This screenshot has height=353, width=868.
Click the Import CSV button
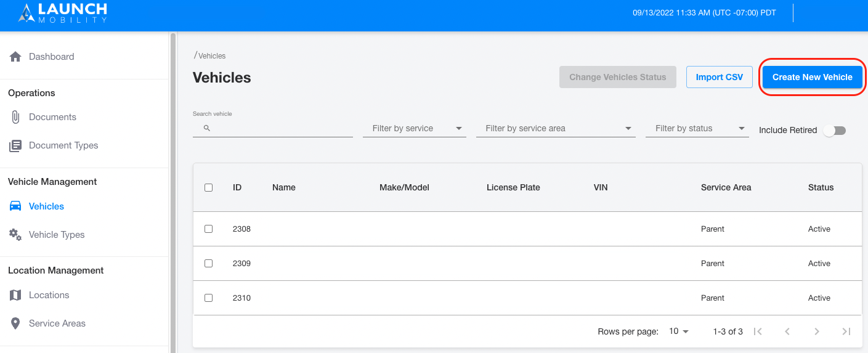[x=720, y=77]
